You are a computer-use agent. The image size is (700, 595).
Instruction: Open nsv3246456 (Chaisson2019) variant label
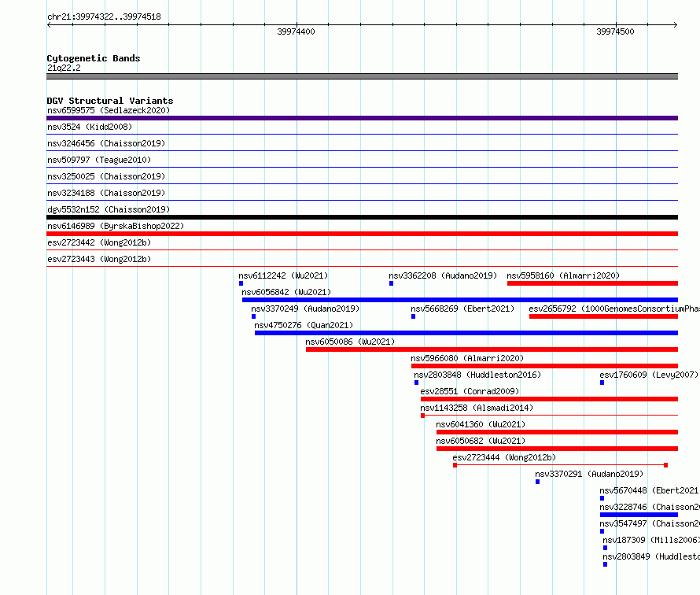coord(106,143)
